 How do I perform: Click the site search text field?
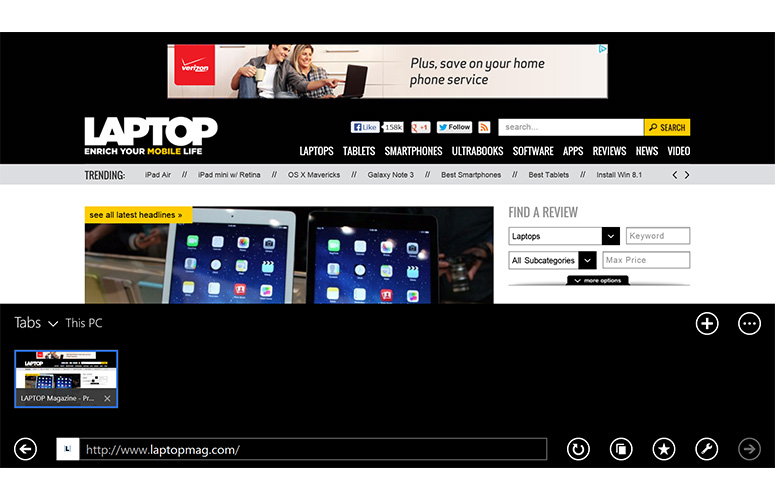(x=571, y=127)
